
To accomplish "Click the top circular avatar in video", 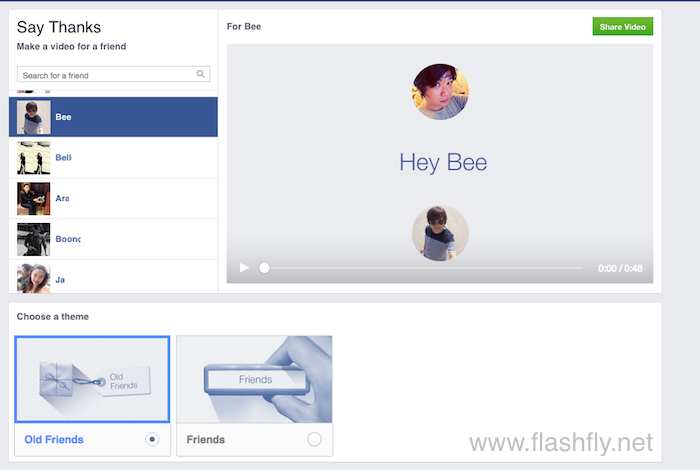I will click(440, 92).
